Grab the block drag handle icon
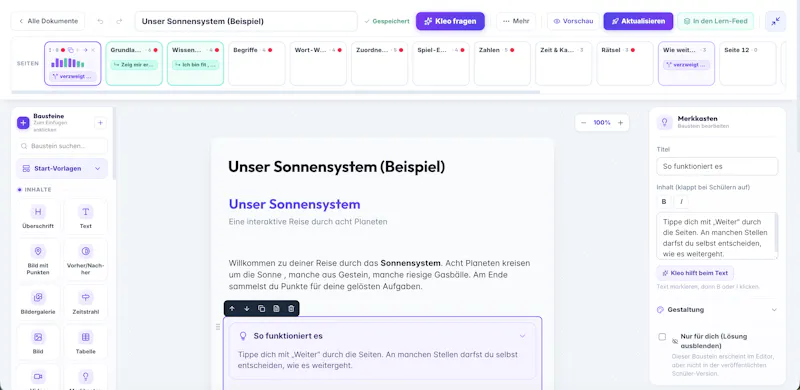 click(218, 326)
